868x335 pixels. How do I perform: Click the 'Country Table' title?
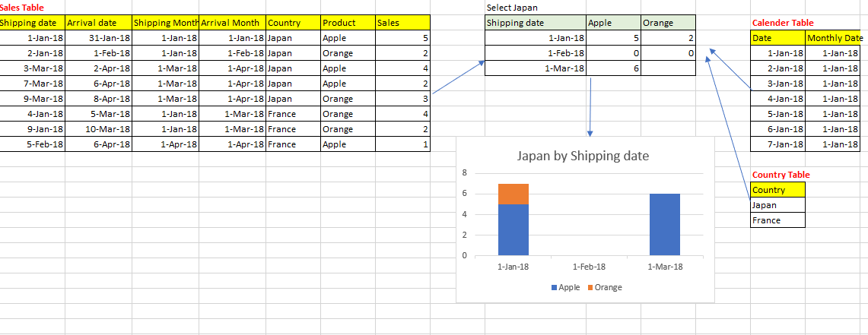click(781, 175)
